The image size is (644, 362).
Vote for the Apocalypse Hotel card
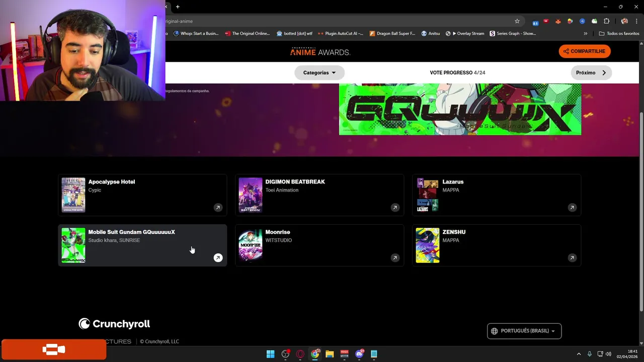pos(142,195)
